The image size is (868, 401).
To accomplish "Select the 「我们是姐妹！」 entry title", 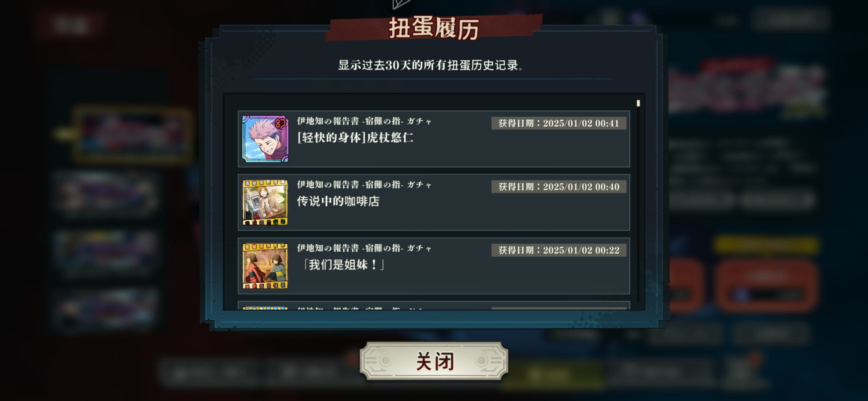I will pos(342,265).
